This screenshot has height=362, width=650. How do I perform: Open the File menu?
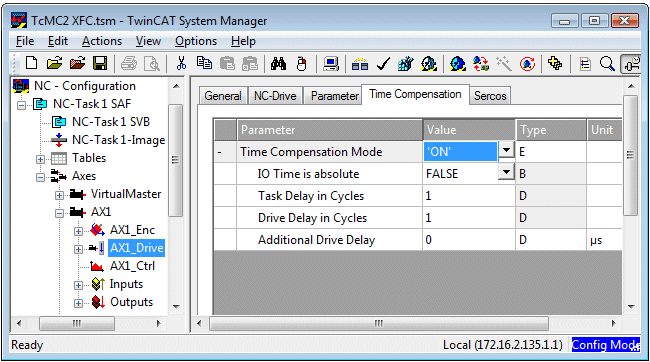pyautogui.click(x=25, y=41)
